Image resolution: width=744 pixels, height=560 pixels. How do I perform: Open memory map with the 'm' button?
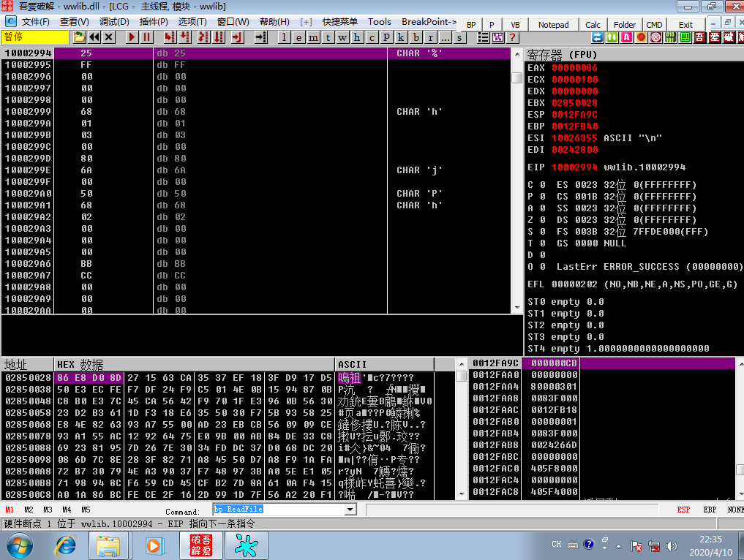click(x=313, y=37)
